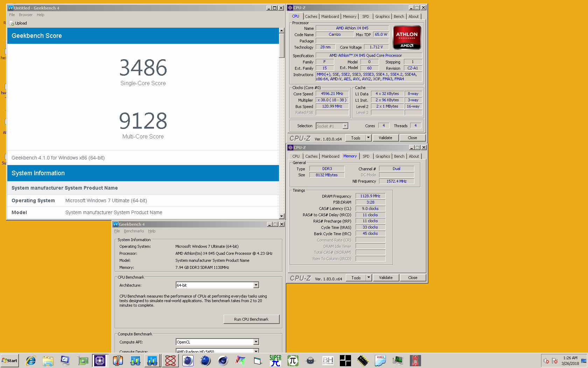
Task: Click Tools button in CPU-Z processor window
Action: pos(356,138)
